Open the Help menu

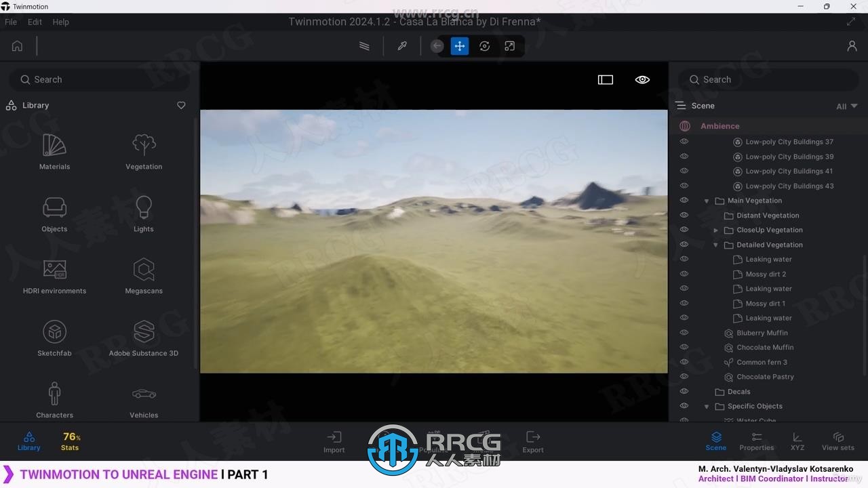(61, 22)
